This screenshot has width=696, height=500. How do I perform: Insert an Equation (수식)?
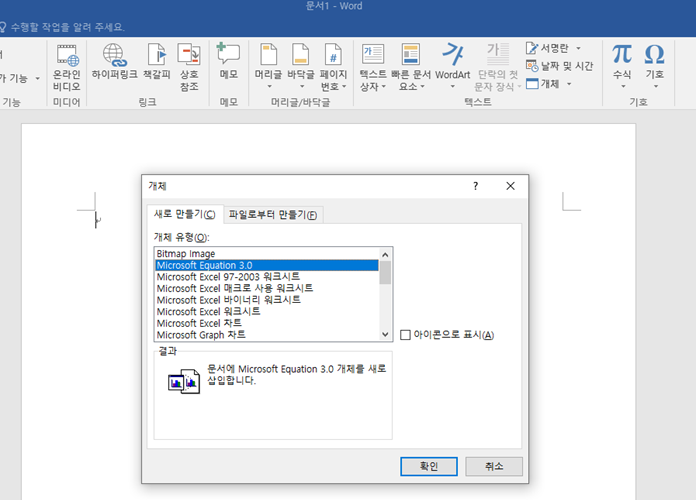[x=622, y=66]
